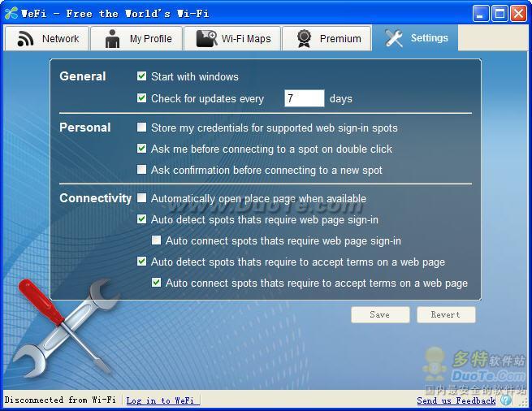532x411 pixels.
Task: Click the Disconnected from Wi-Fi status text
Action: click(60, 400)
